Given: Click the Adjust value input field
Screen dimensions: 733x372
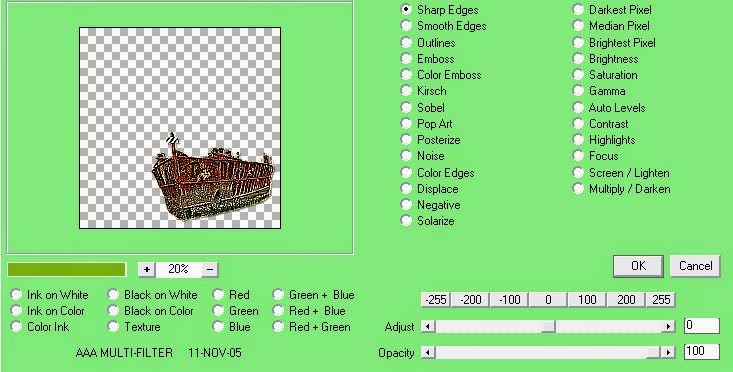Looking at the screenshot, I should point(702,325).
